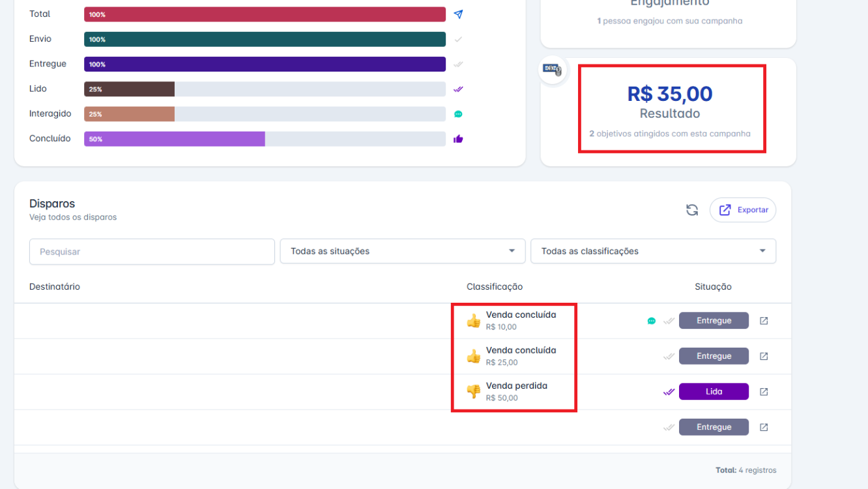Expand the Todas as classificações dropdown

(653, 251)
